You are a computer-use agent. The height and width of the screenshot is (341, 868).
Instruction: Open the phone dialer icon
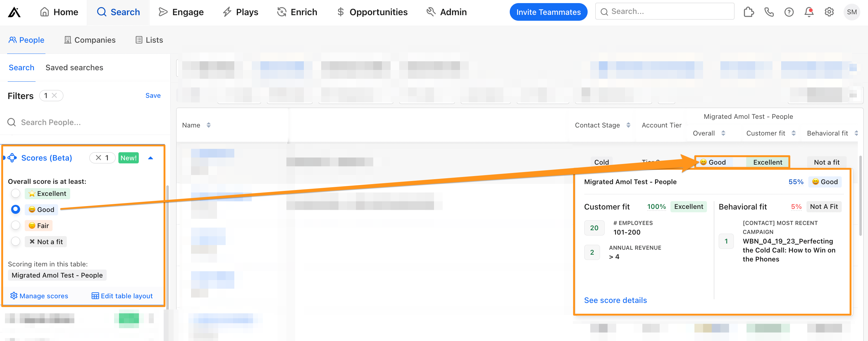tap(769, 12)
